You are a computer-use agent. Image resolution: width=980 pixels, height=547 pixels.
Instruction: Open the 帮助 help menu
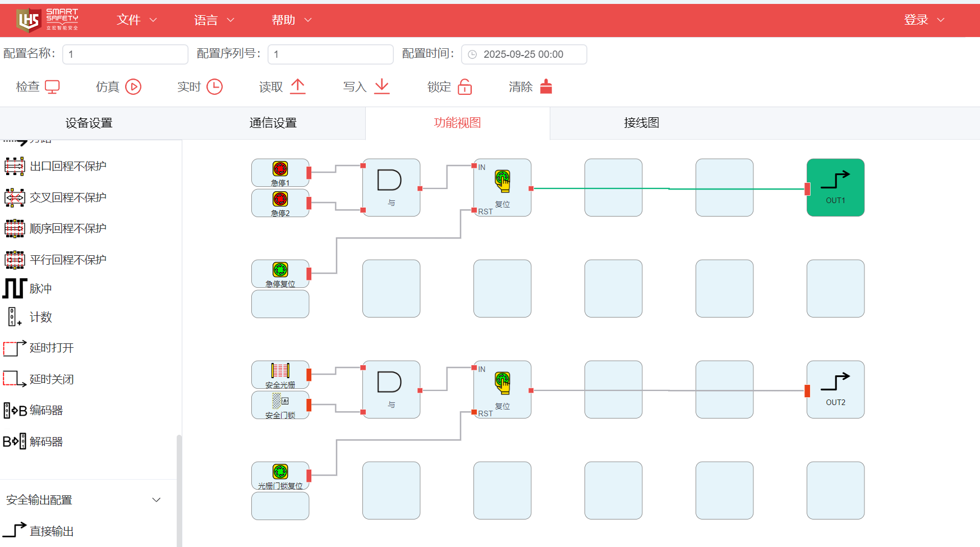(291, 20)
